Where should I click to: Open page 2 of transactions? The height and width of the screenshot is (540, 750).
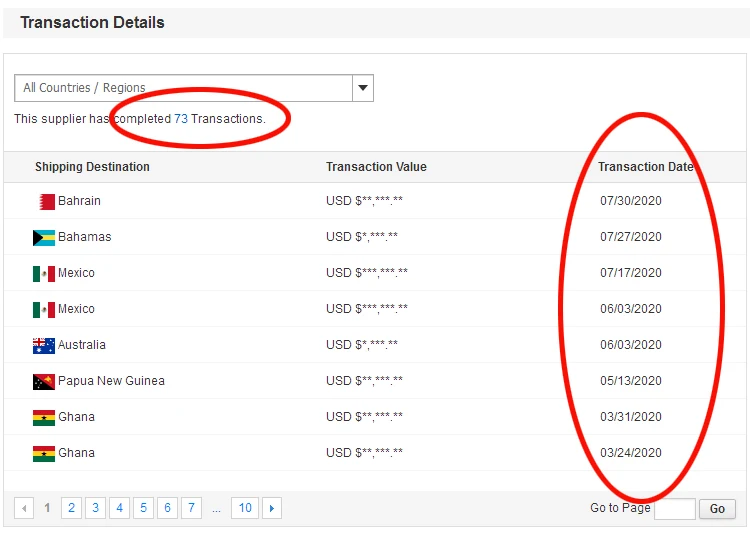click(x=71, y=508)
